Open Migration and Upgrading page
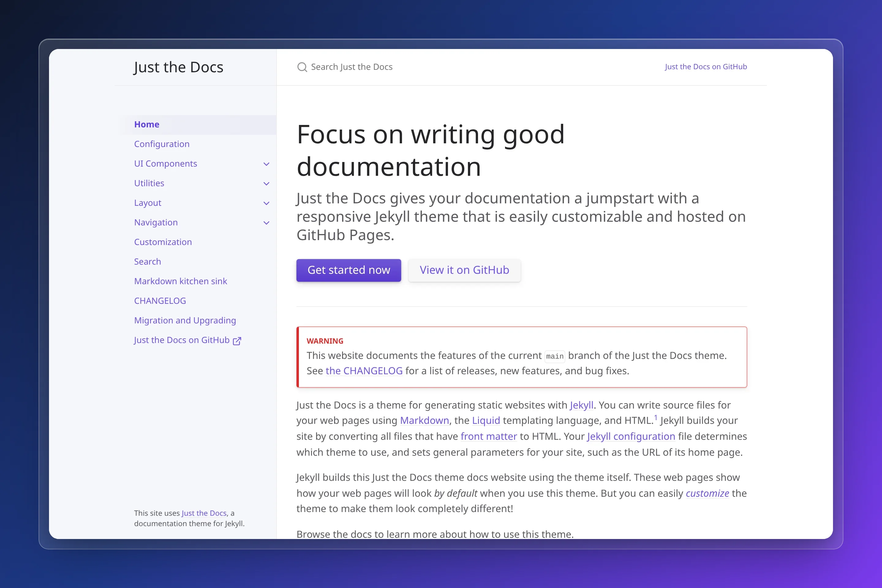This screenshot has height=588, width=882. pos(185,320)
